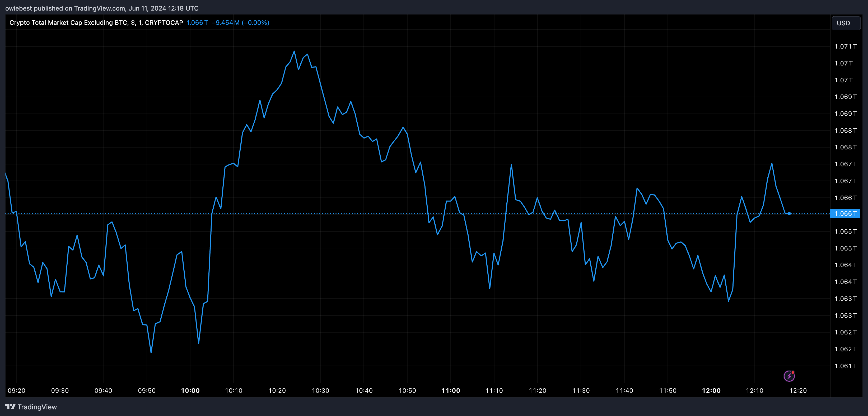Click the current price dot on the line

pos(789,214)
